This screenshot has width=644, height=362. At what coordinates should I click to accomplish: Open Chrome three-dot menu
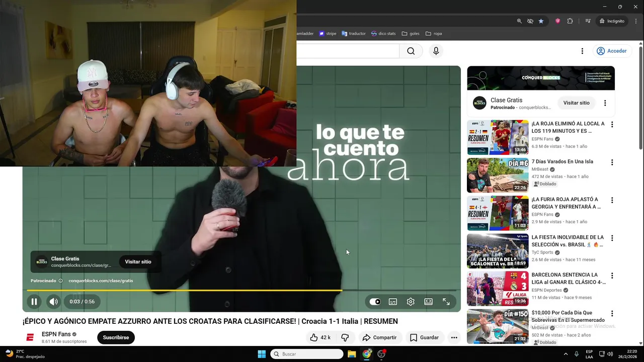coord(636,21)
